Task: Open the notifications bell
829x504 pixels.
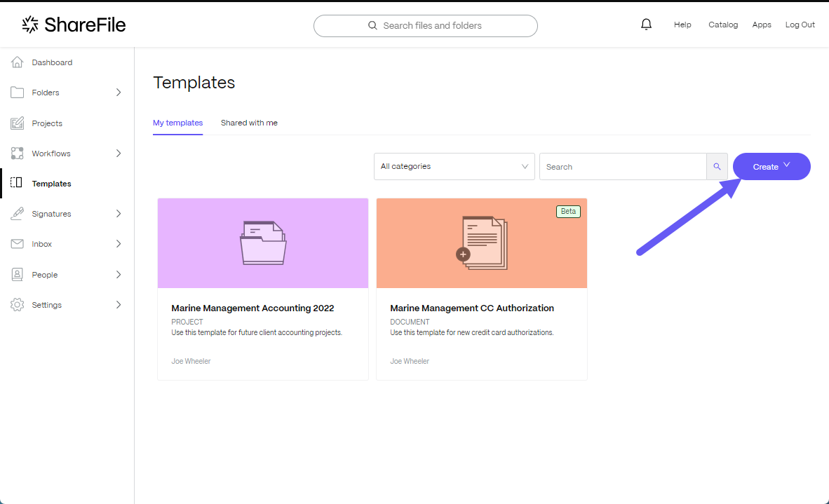Action: [x=646, y=25]
